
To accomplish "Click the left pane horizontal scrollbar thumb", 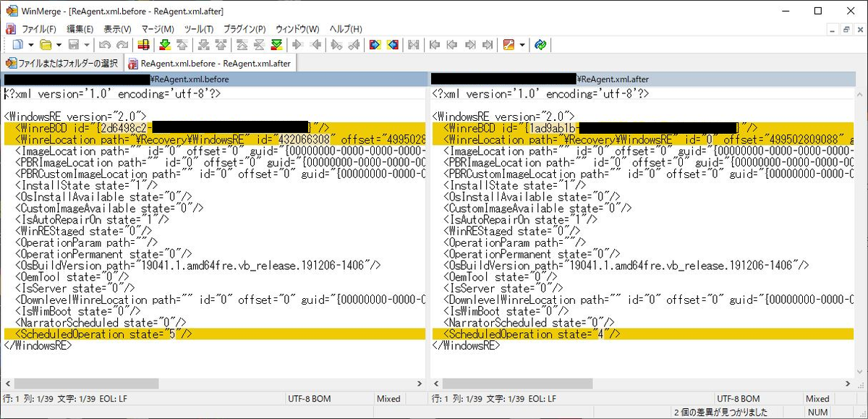I will pos(87,384).
